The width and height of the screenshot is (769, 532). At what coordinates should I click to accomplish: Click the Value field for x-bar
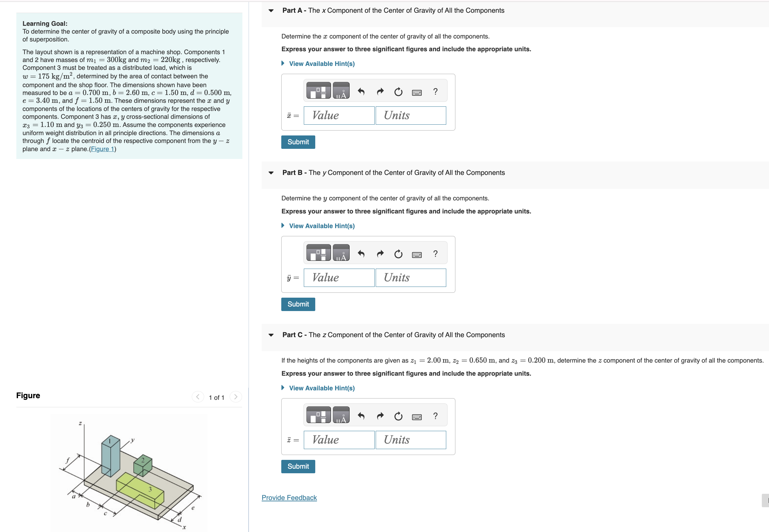coord(339,116)
